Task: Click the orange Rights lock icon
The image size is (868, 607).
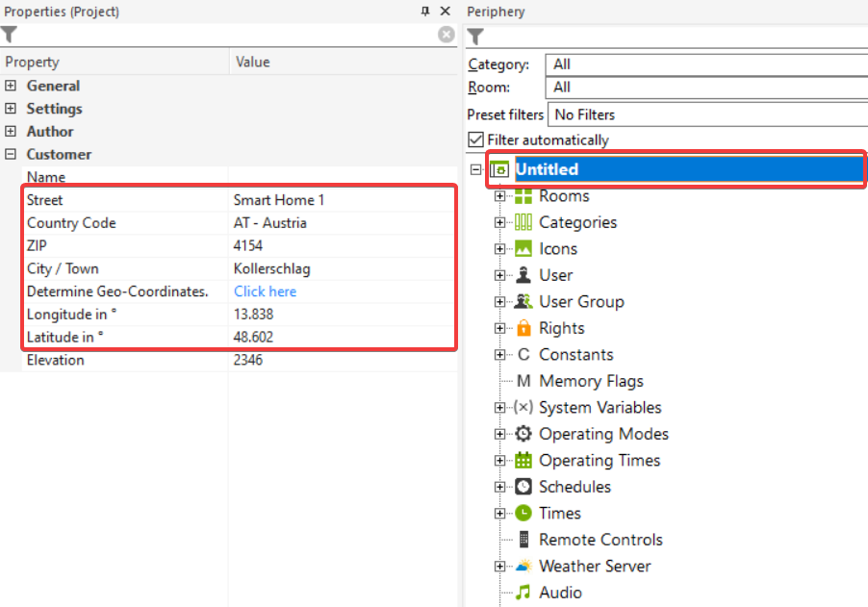Action: [523, 328]
